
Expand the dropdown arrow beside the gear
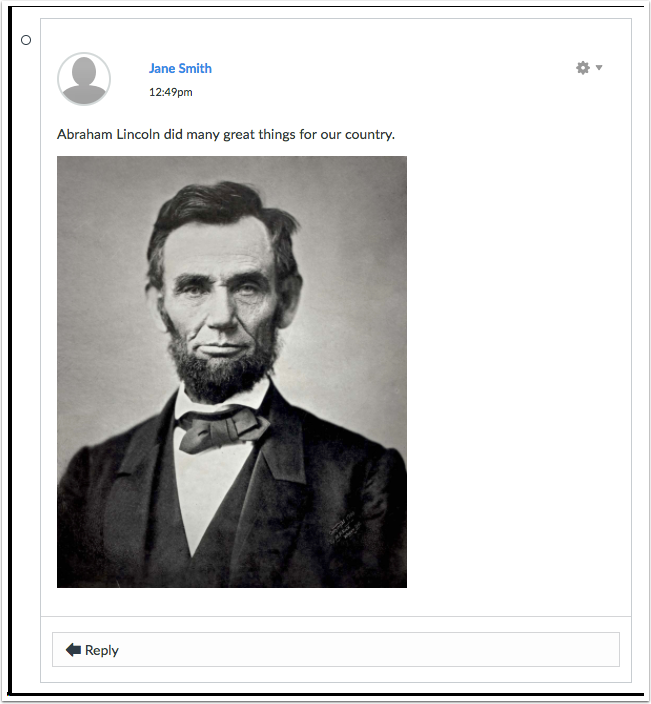click(599, 67)
